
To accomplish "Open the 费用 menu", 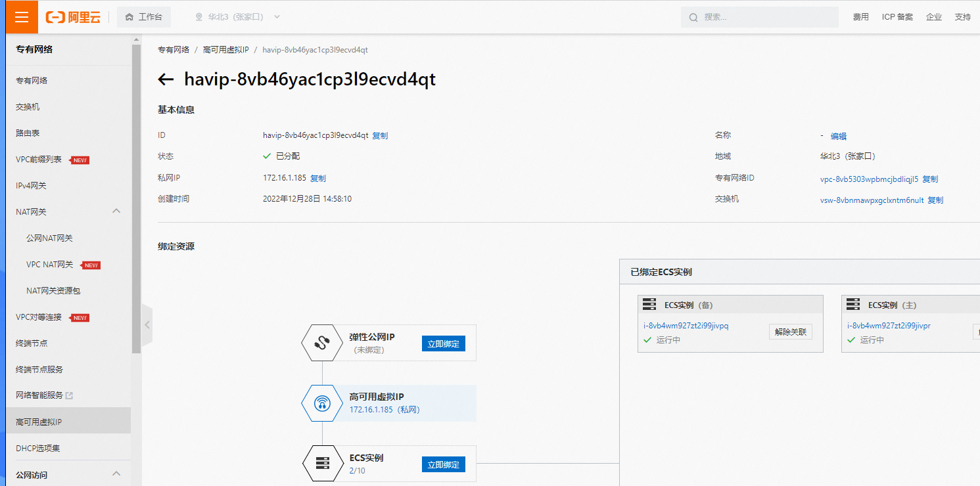I will [860, 17].
